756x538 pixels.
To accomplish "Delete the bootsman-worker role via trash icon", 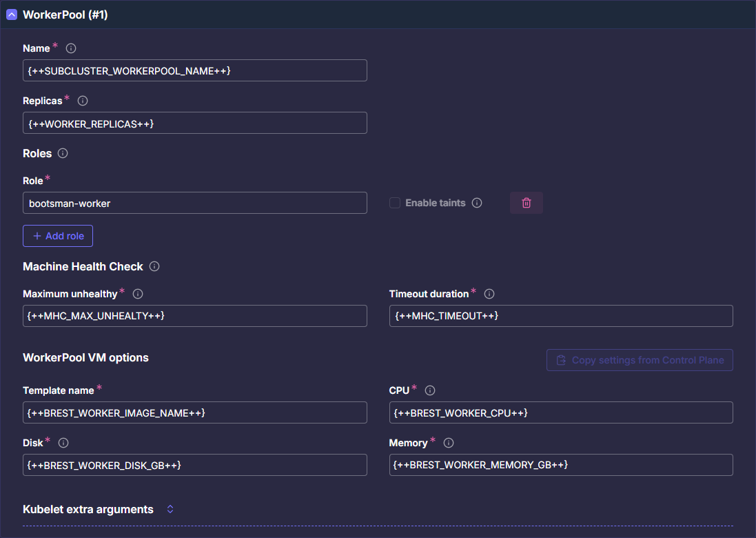I will pyautogui.click(x=526, y=203).
